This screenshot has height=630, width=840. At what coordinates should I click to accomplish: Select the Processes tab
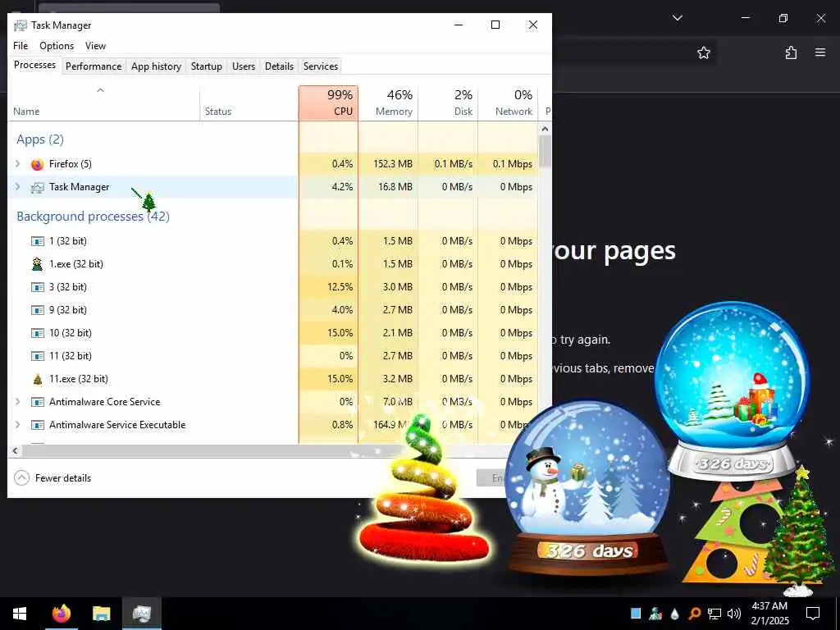(34, 65)
